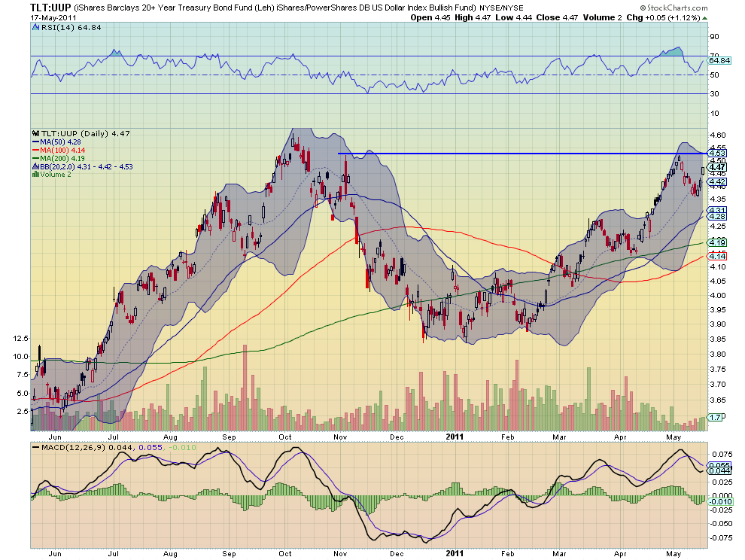Click the MA(200) 4.19 legend entry
This screenshot has height=560, width=745.
(62, 159)
